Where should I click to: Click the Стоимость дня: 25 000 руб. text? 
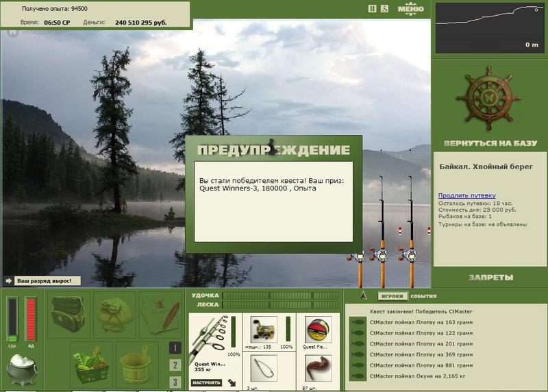[477, 210]
